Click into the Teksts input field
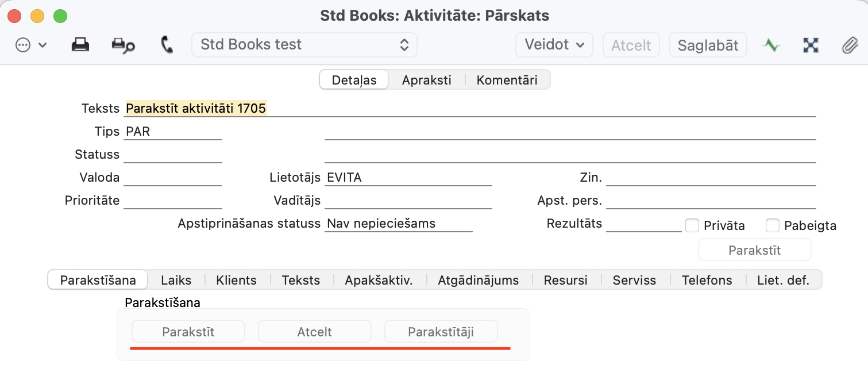This screenshot has height=372, width=868. (x=470, y=108)
